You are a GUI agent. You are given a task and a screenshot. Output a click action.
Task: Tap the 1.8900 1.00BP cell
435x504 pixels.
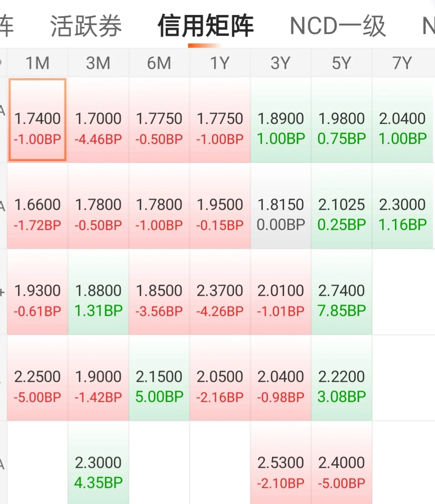pyautogui.click(x=281, y=120)
